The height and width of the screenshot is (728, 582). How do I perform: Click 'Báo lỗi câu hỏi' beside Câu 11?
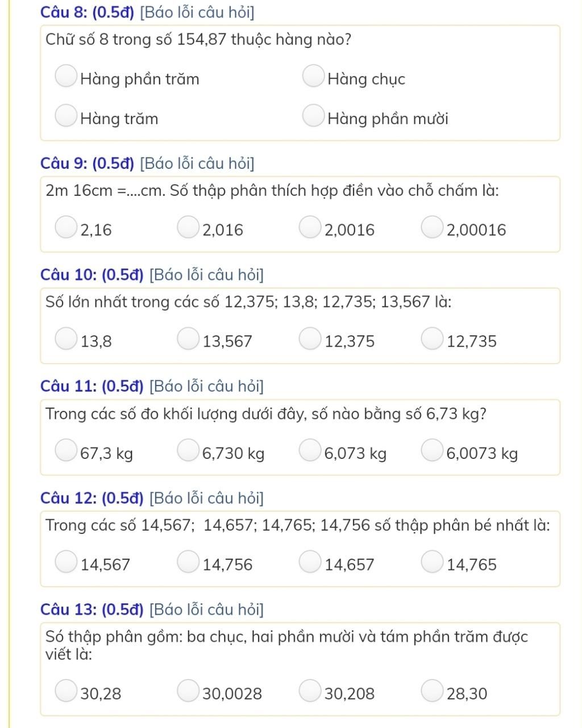coord(207,387)
